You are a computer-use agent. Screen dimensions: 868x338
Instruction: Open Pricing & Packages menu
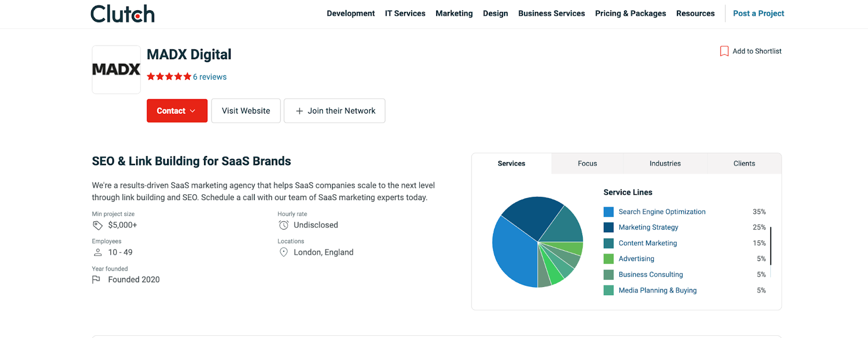pos(630,14)
